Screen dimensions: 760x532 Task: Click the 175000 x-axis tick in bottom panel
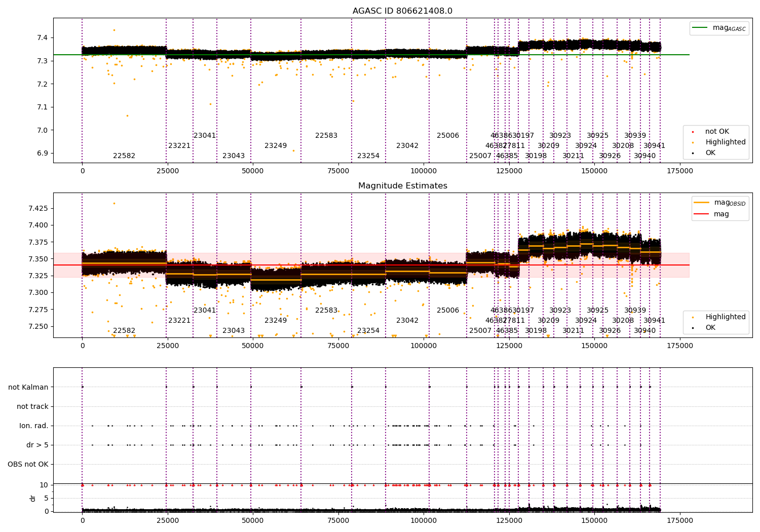pyautogui.click(x=679, y=520)
